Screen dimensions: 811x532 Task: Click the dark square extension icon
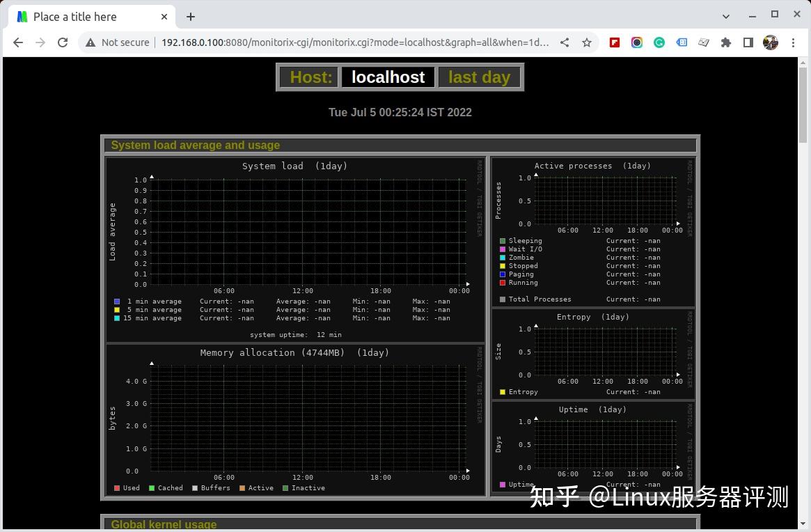[748, 42]
